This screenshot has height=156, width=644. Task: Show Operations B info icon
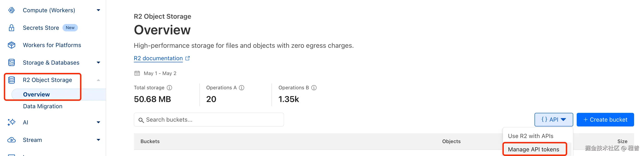[314, 88]
